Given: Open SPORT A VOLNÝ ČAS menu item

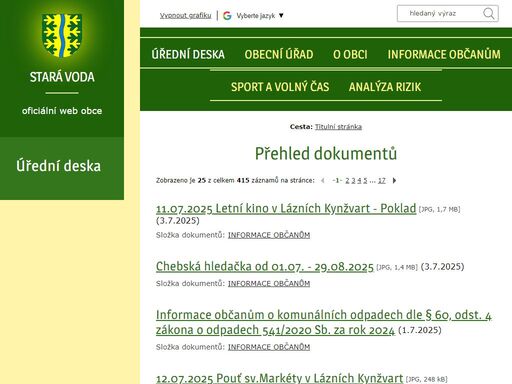Looking at the screenshot, I should click(280, 87).
